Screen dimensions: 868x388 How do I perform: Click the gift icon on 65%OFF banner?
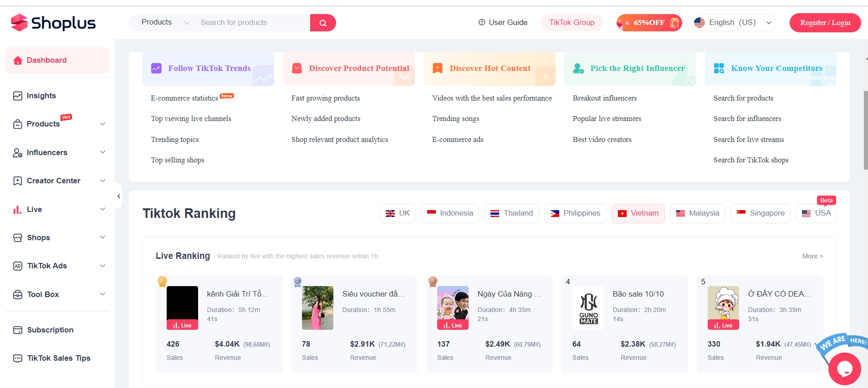(674, 22)
